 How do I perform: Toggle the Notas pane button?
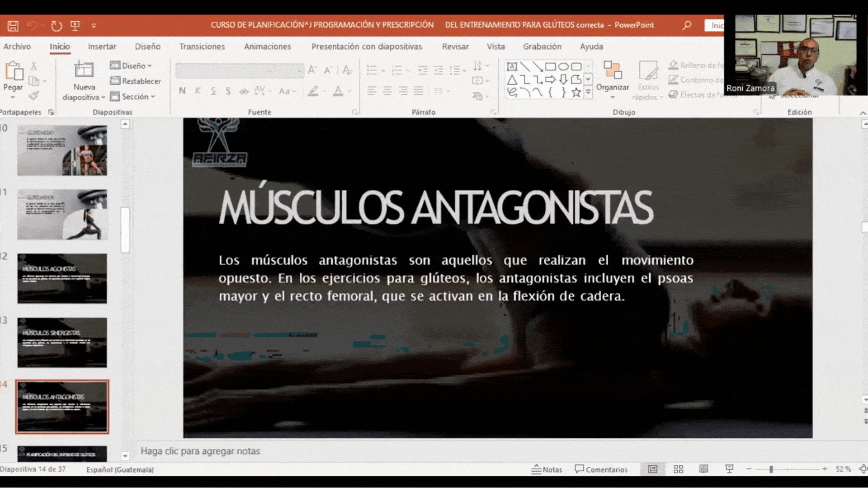point(547,469)
